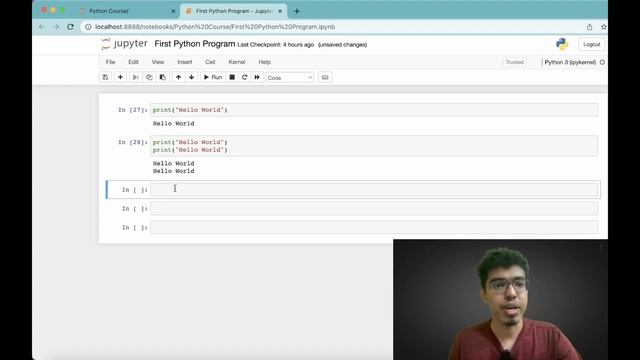This screenshot has width=640, height=360.
Task: Click inside the In [28] code cell
Action: point(374,146)
